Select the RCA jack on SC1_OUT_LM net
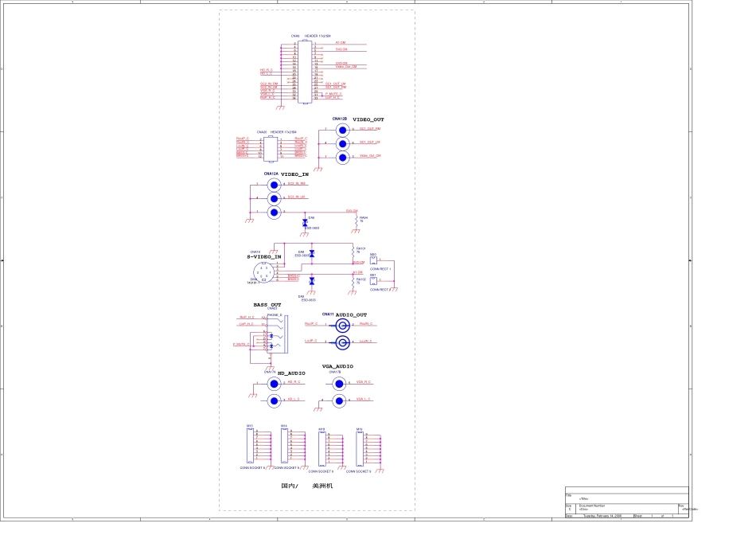The width and height of the screenshot is (756, 535). (x=342, y=144)
